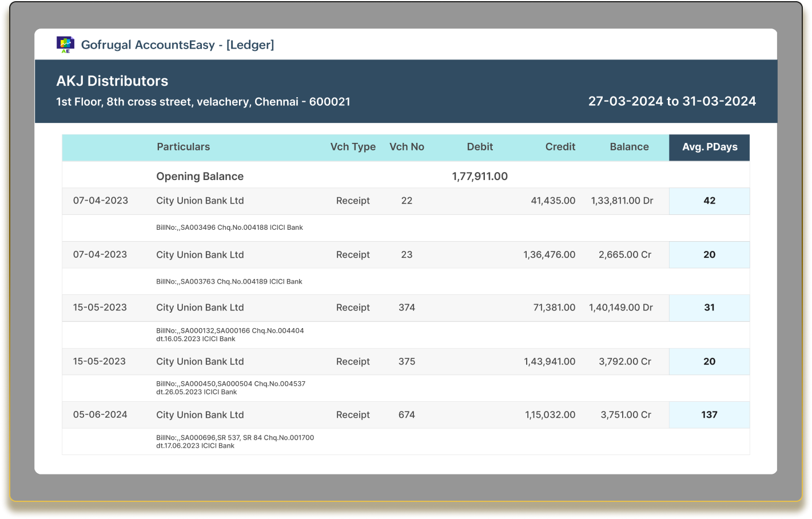Image resolution: width=812 pixels, height=519 pixels.
Task: Click the Avg. PDays value 42
Action: tap(709, 201)
